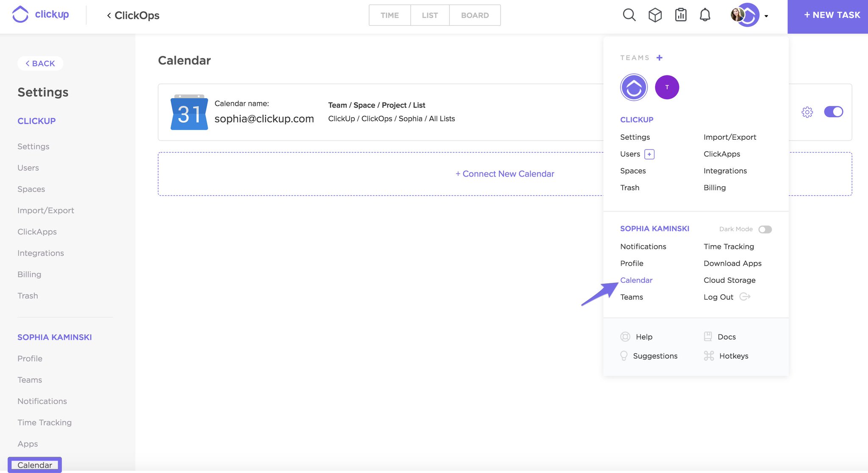Go back to ClickOps chevron
The image size is (868, 473).
(109, 16)
